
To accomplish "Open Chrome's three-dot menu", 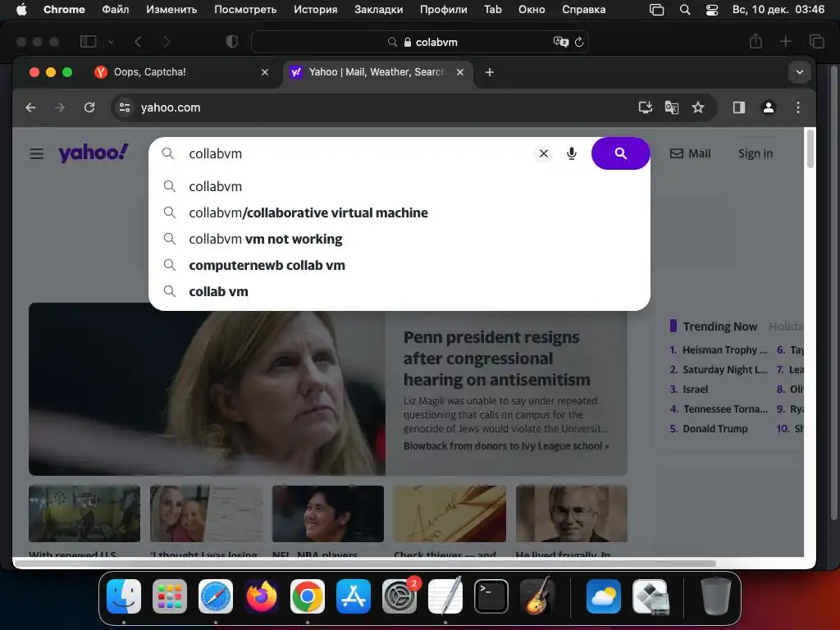I will [797, 107].
